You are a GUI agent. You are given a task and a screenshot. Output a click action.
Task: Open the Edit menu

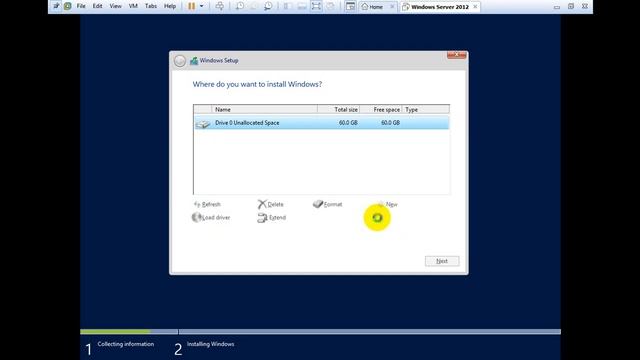97,6
